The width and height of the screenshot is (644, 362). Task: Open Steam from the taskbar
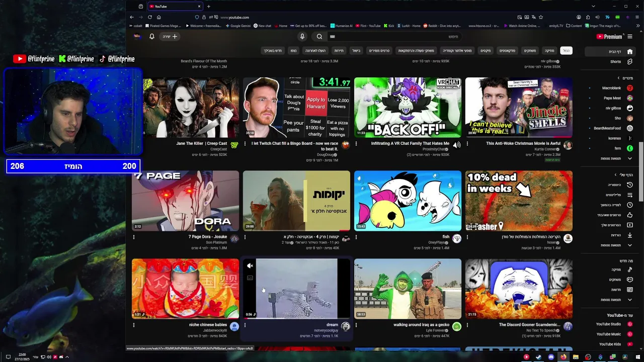pyautogui.click(x=538, y=357)
